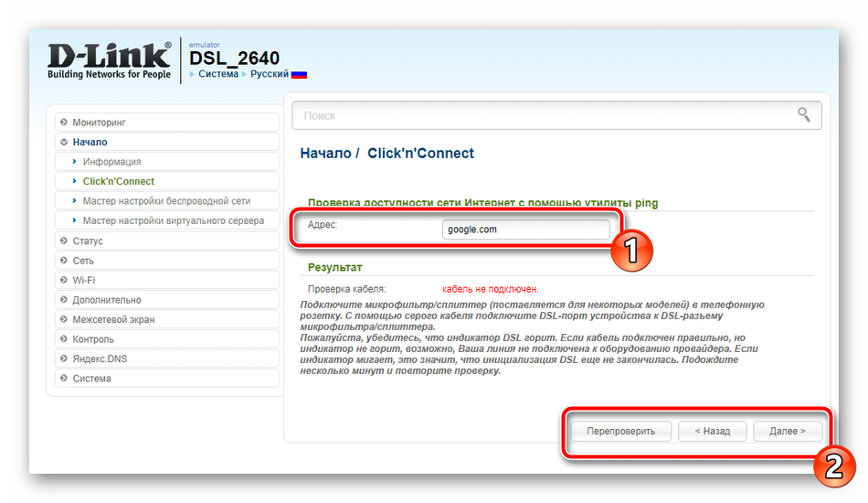868x503 pixels.
Task: Open the Яндекс.DNS menu item
Action: pos(167,359)
